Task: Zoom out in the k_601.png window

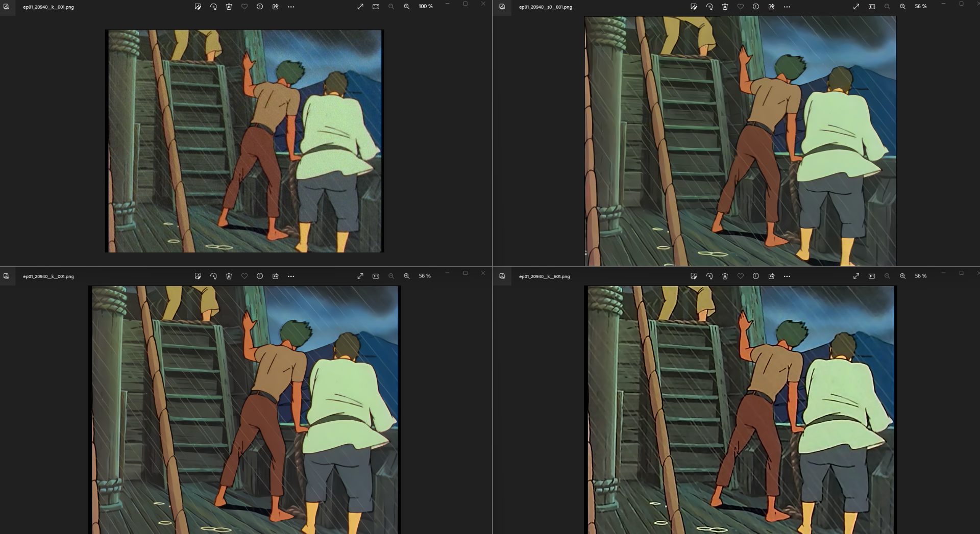Action: (x=887, y=276)
